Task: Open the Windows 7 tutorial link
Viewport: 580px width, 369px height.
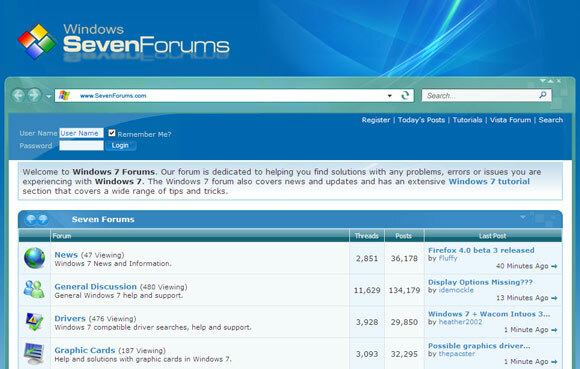Action: (489, 182)
